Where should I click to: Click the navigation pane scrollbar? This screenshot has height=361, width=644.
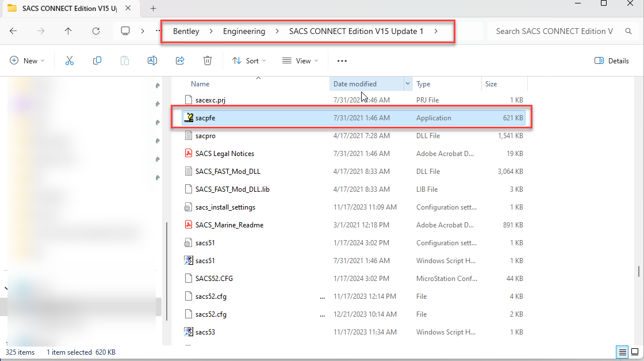tap(167, 271)
